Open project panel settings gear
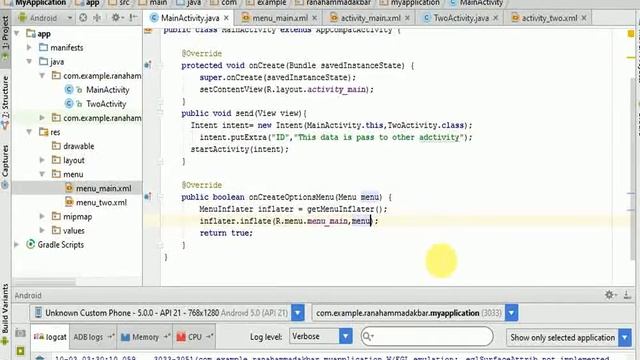 pyautogui.click(x=117, y=18)
